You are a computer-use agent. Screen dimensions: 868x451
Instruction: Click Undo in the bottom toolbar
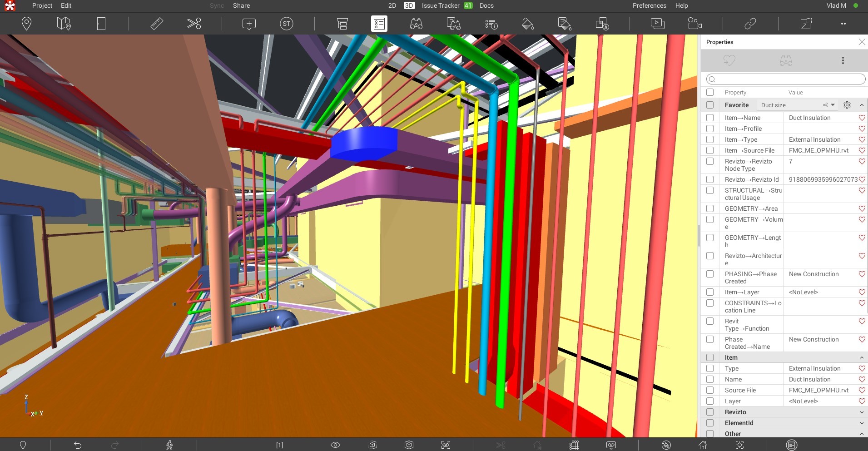pos(78,445)
